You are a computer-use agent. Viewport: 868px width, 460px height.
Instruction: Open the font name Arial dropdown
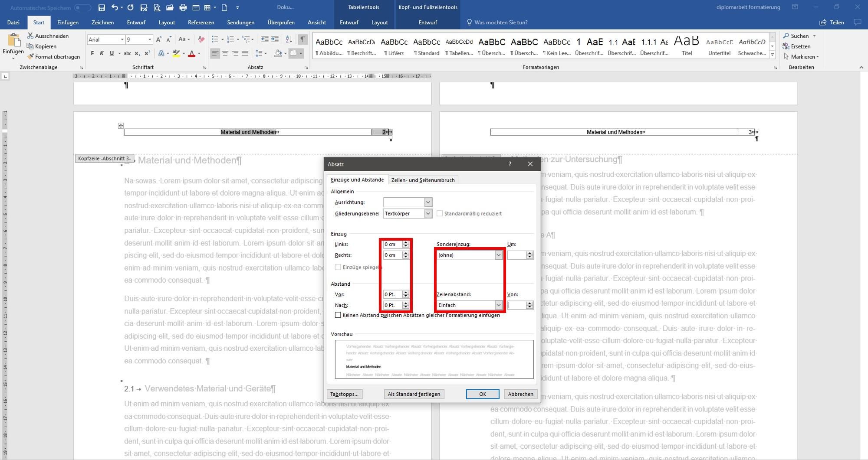122,39
